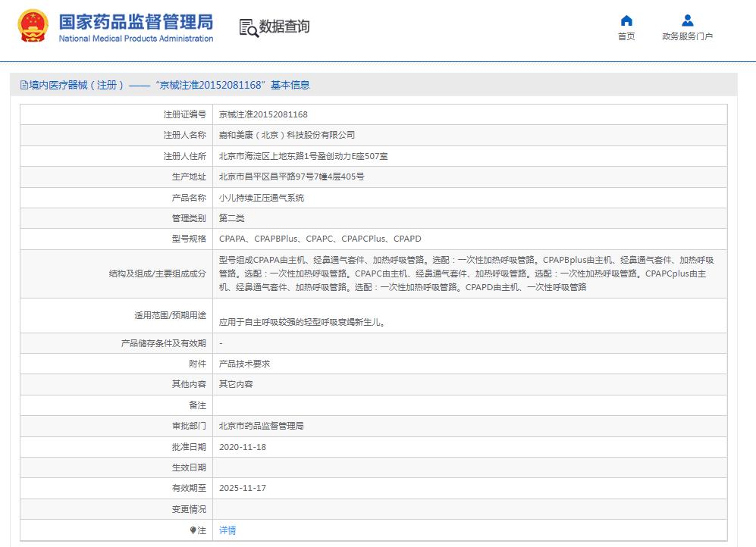
Task: Click the expiry date 2025-11-17
Action: [243, 488]
